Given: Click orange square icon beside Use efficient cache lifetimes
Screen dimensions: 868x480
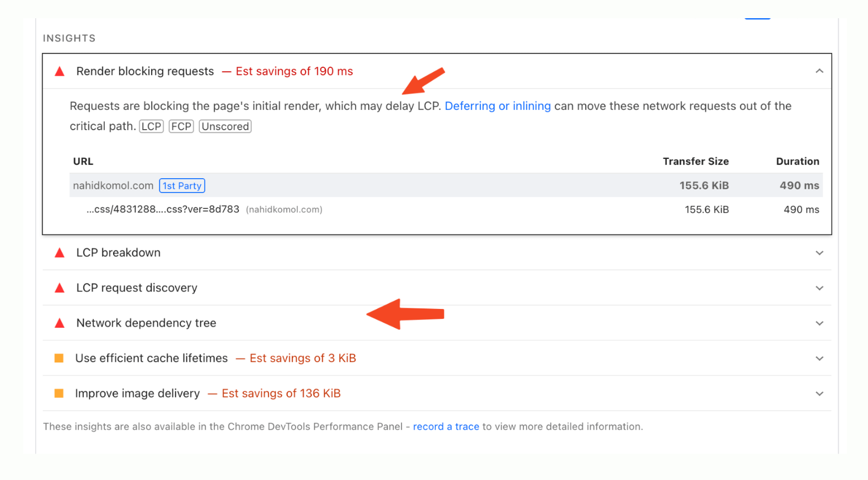Looking at the screenshot, I should tap(59, 358).
